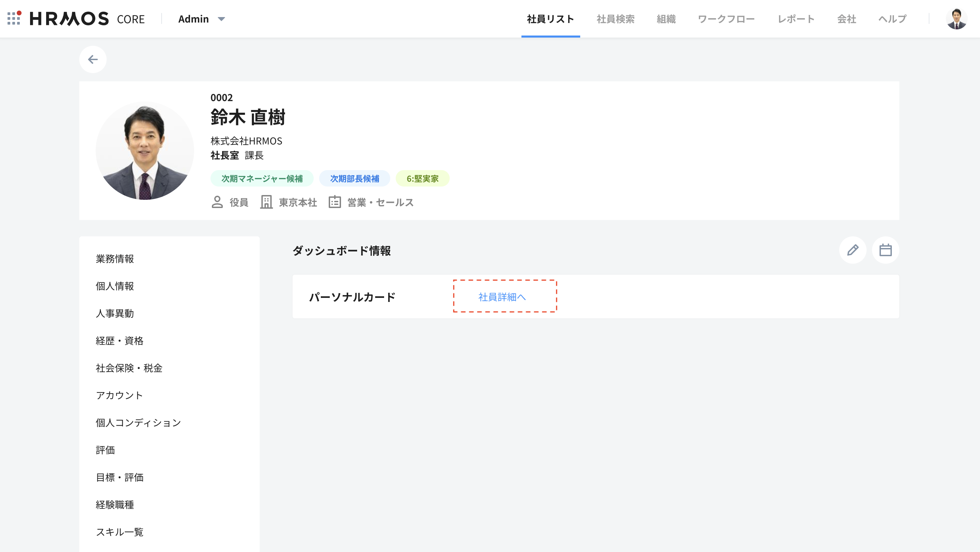This screenshot has height=552, width=980.
Task: Click the back arrow to return
Action: point(93,59)
